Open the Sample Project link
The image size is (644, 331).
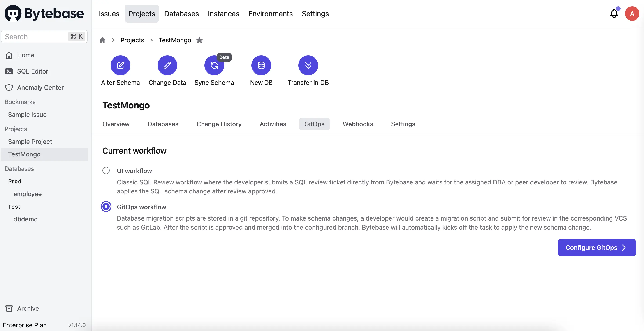click(30, 141)
